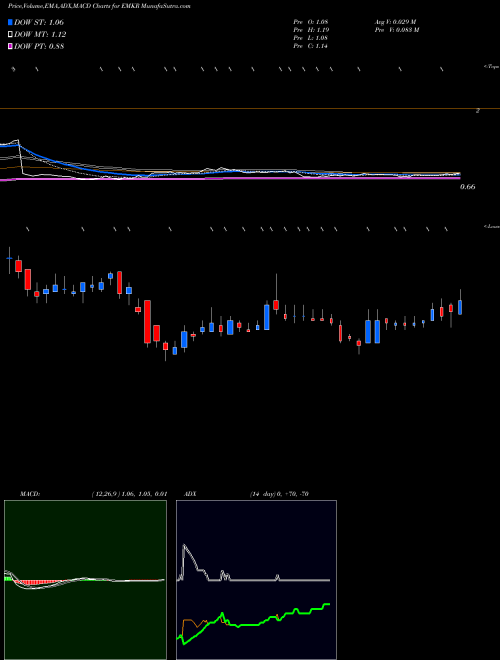The image size is (500, 660).
Task: Click the MACD parameters '(12,26,9) 1.06, 1.05, 0.01'
Action: pos(130,494)
